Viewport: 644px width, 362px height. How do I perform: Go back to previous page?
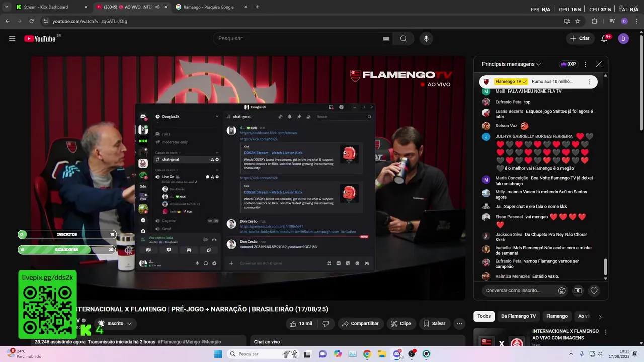[7, 21]
